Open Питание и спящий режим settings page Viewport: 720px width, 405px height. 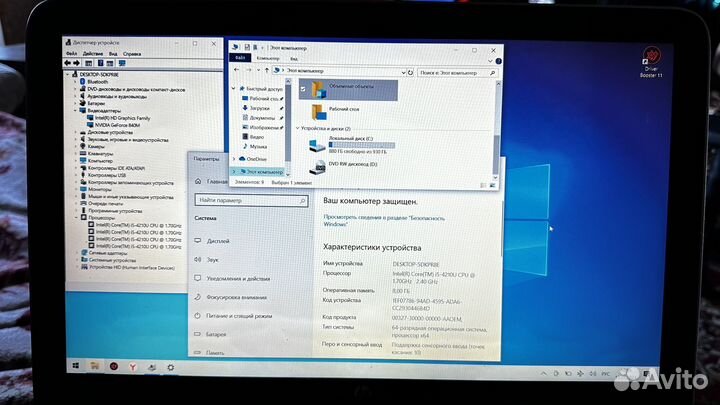click(x=233, y=316)
